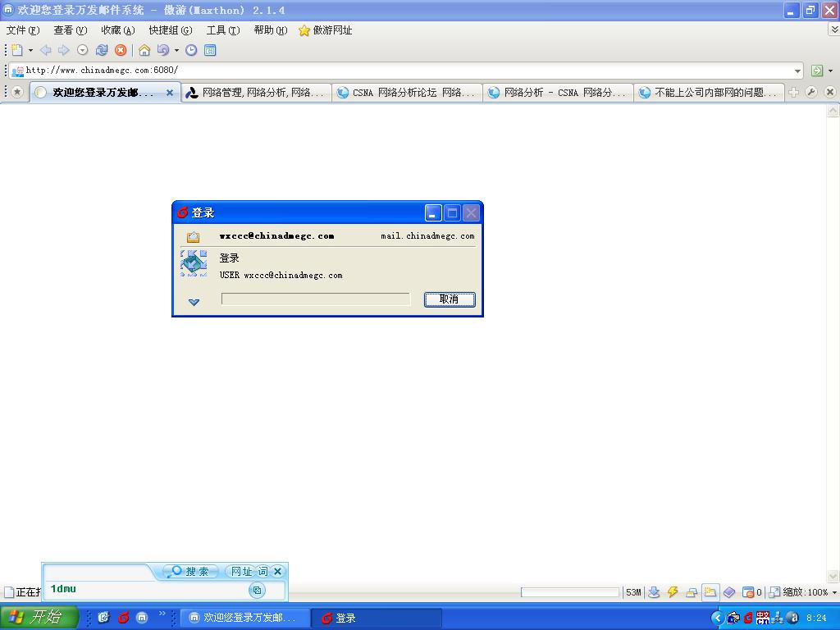Screen dimensions: 840x630
Task: Click wxccc@chinadmegc.com bold account text
Action: (x=276, y=235)
